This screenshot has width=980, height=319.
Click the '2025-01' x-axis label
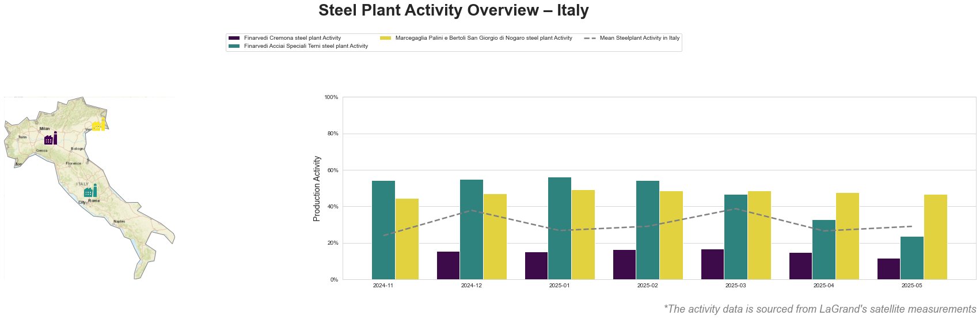(x=560, y=286)
